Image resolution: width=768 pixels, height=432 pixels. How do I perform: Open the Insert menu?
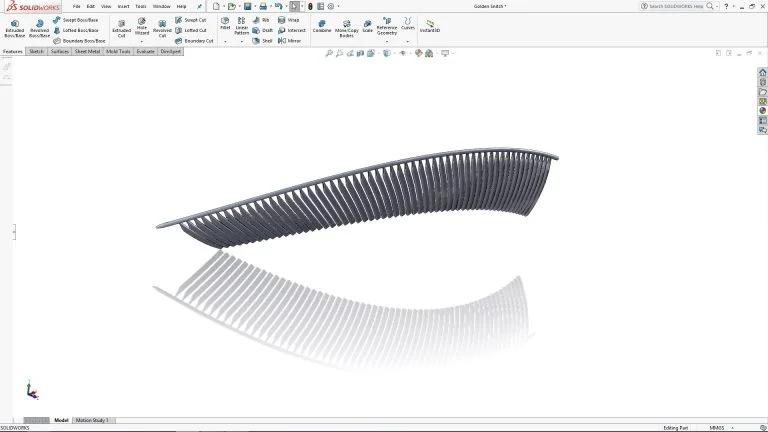123,6
